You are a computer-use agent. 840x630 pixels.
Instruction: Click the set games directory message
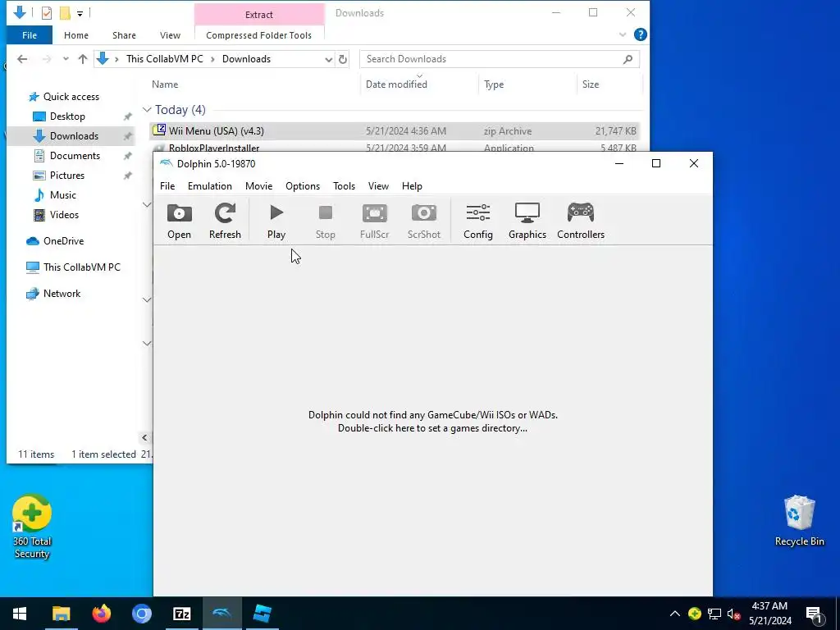click(x=433, y=422)
